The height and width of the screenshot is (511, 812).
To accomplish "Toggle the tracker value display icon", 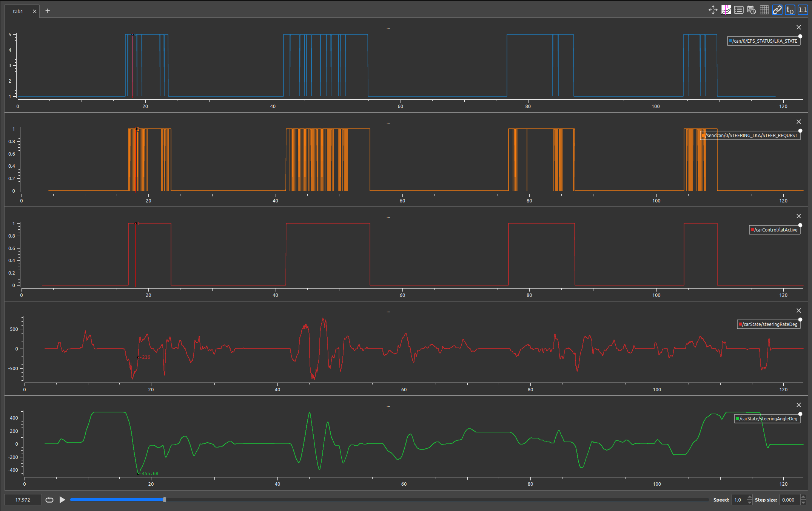I will (726, 10).
